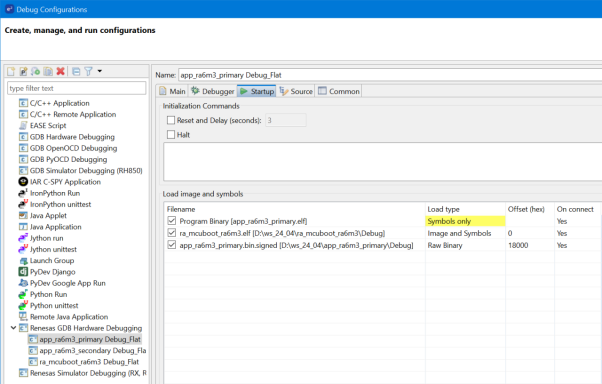Open the Source tab
The image size is (602, 384).
[296, 91]
